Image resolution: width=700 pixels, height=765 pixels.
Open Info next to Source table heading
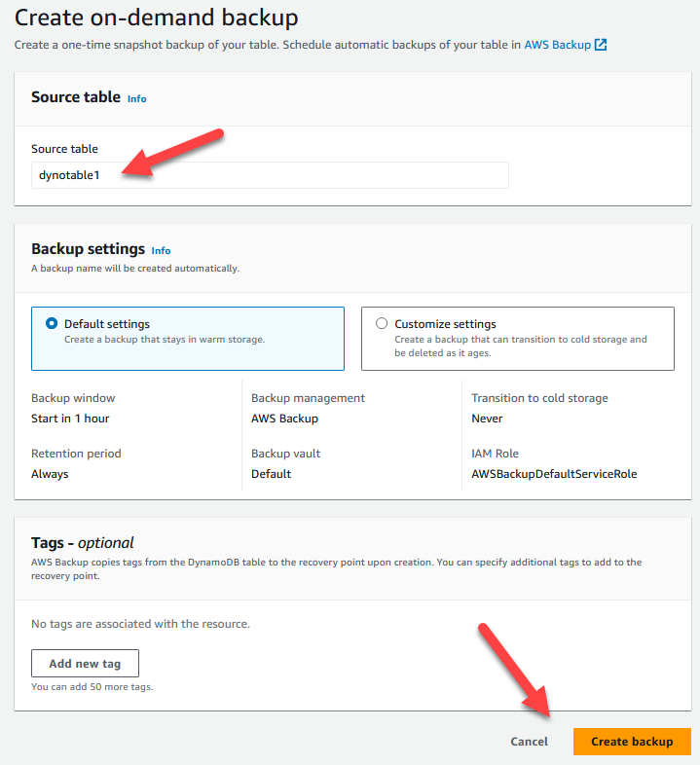(x=137, y=98)
